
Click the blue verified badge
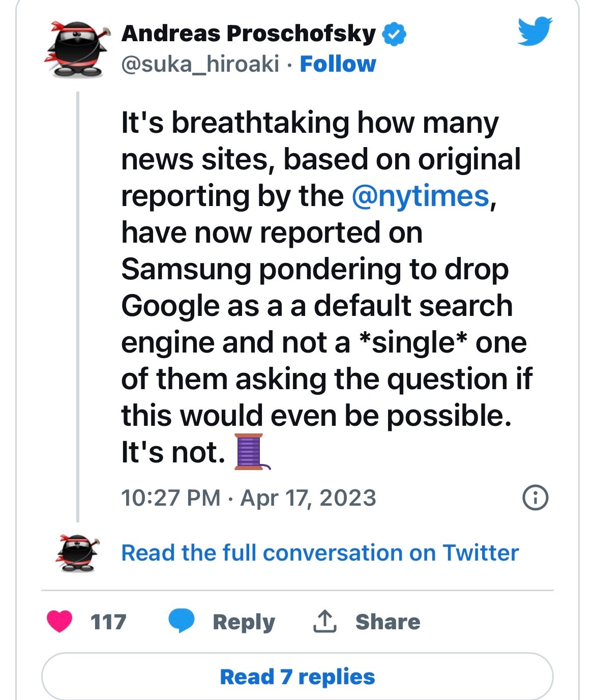coord(394,34)
